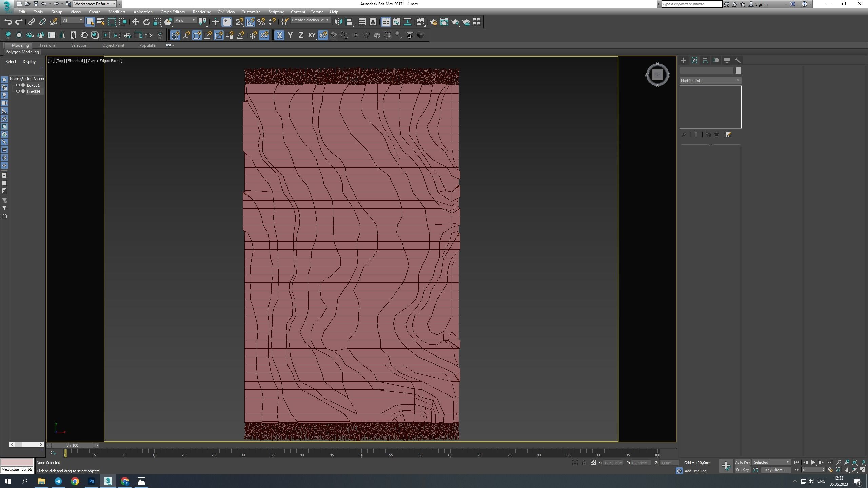Image resolution: width=868 pixels, height=488 pixels.
Task: Click the Sign In link
Action: [x=761, y=4]
